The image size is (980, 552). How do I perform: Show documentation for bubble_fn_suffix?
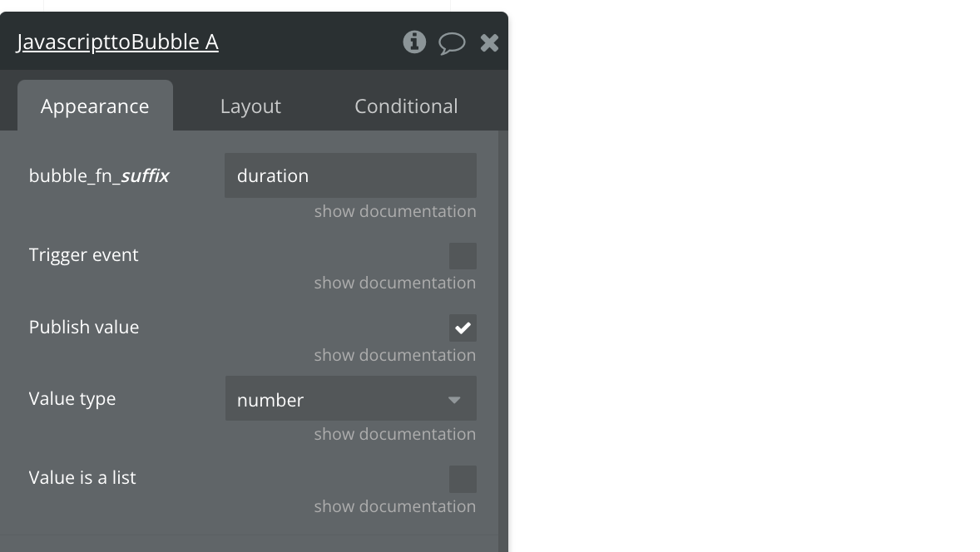pos(395,211)
